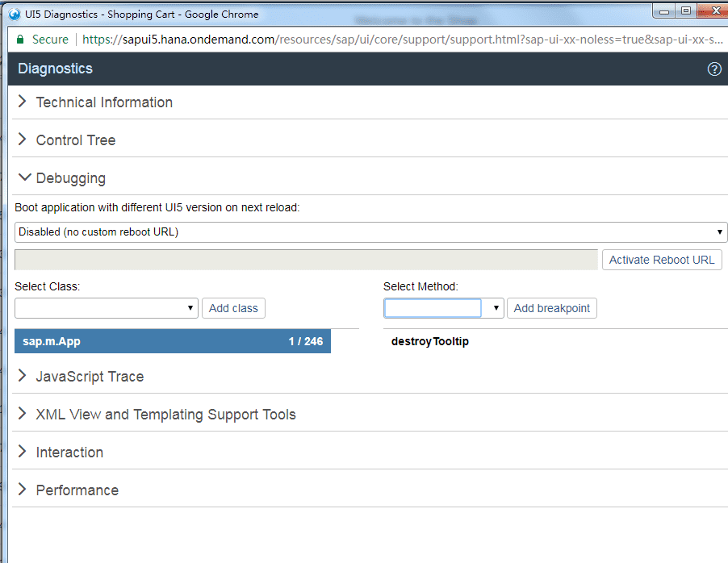
Task: Open the Select Class combo box arrow
Action: click(190, 308)
